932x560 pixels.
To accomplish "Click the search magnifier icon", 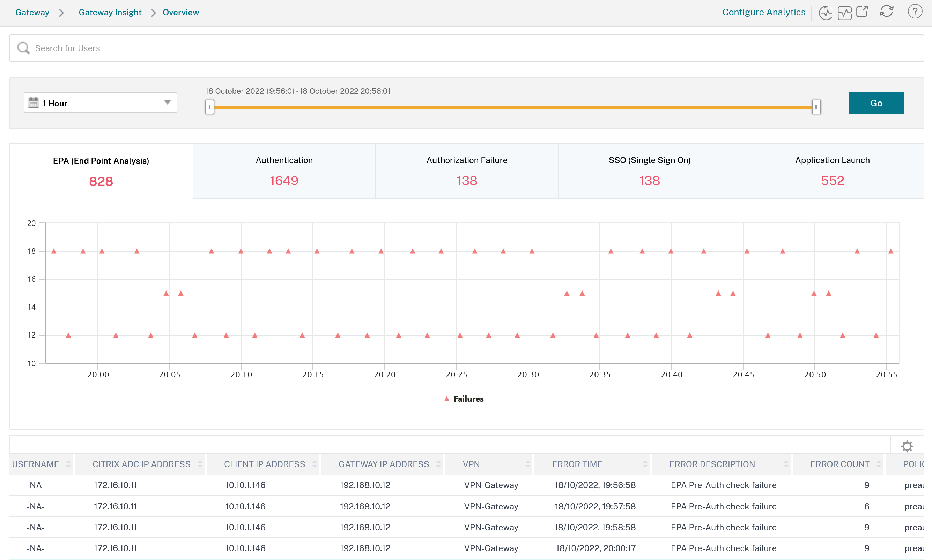I will (23, 48).
